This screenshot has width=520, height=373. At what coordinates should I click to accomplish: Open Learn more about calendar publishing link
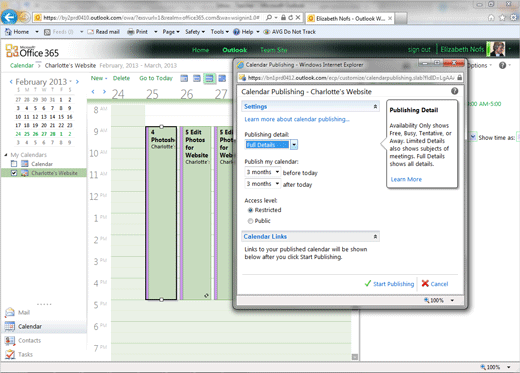click(297, 119)
